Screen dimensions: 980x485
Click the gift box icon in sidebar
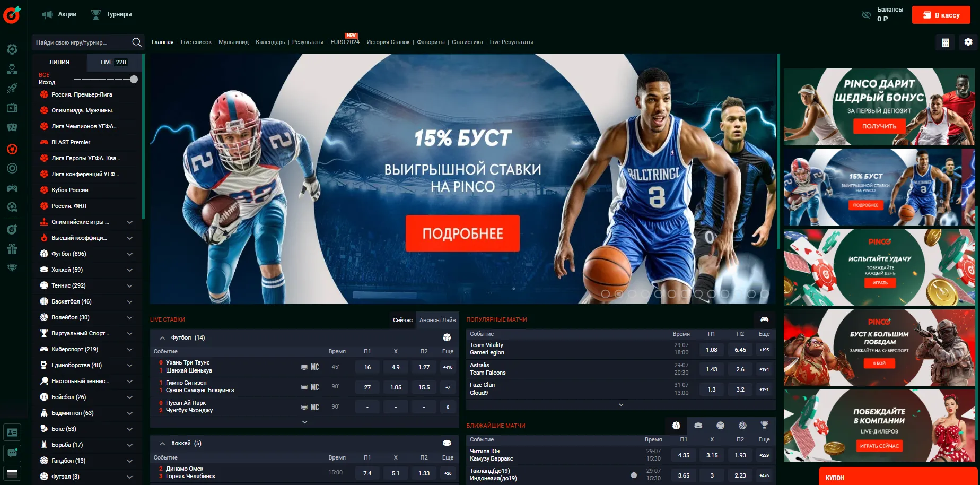pyautogui.click(x=12, y=248)
